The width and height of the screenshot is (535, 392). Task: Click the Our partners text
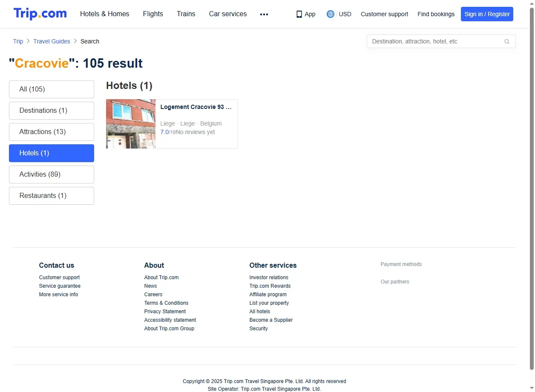click(395, 282)
